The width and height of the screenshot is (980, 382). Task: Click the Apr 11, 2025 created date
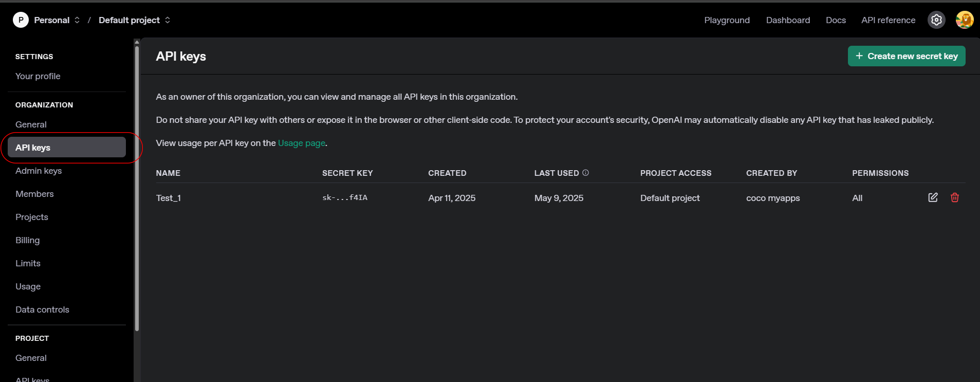pyautogui.click(x=452, y=198)
